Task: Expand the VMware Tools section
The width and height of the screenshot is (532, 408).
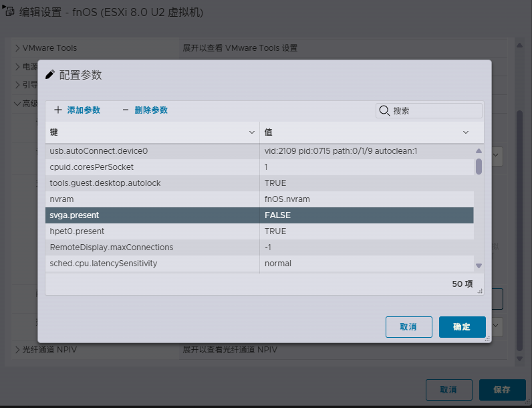Action: [17, 48]
